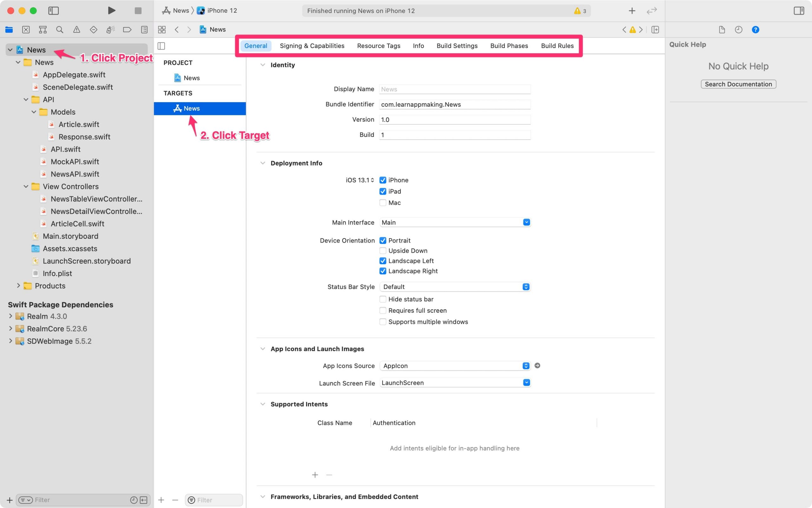Toggle the inspector panel icon at top right
Image resolution: width=812 pixels, height=508 pixels.
pyautogui.click(x=799, y=11)
